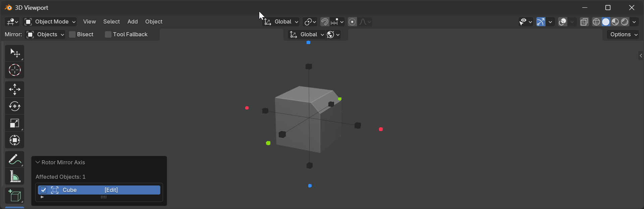Uncheck the Cube object checkbox
Viewport: 644px width, 209px height.
point(43,190)
